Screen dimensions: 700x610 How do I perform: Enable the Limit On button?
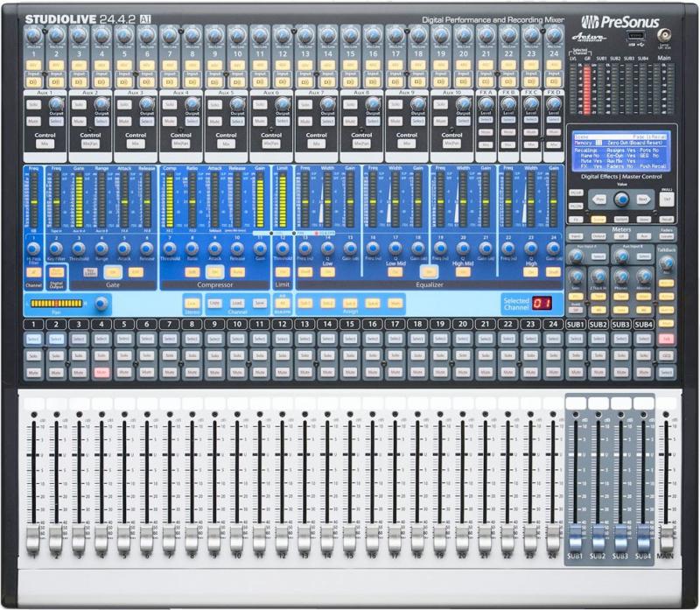282,271
